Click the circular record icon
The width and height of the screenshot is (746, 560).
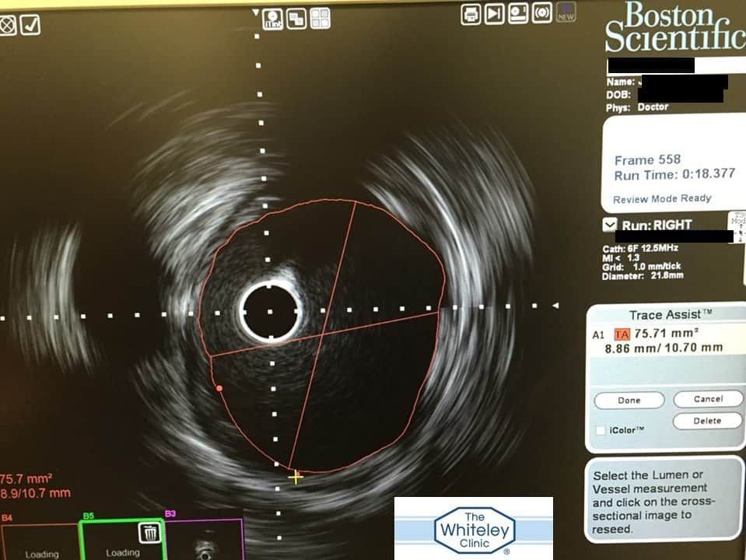pyautogui.click(x=542, y=13)
